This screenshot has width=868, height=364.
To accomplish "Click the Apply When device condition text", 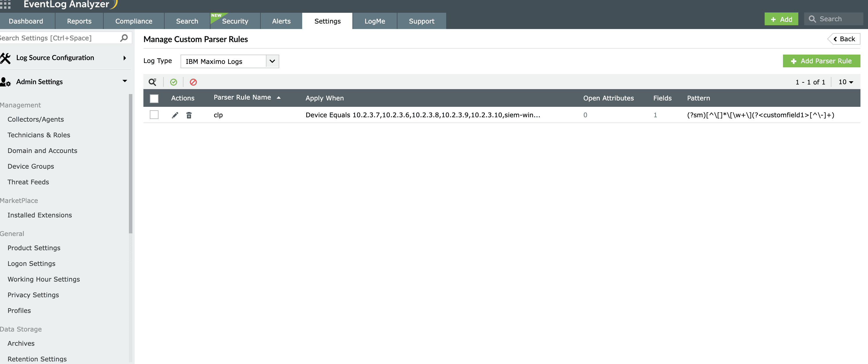I will (x=423, y=115).
